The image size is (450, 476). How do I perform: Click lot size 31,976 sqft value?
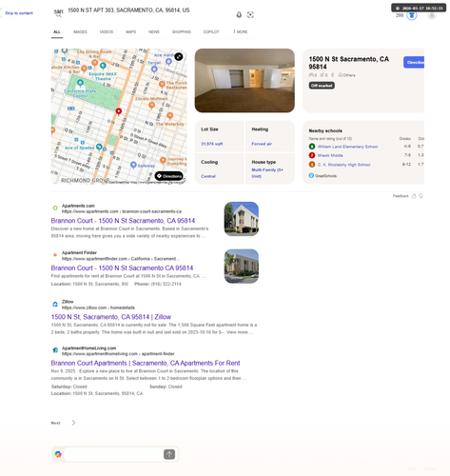(x=212, y=144)
